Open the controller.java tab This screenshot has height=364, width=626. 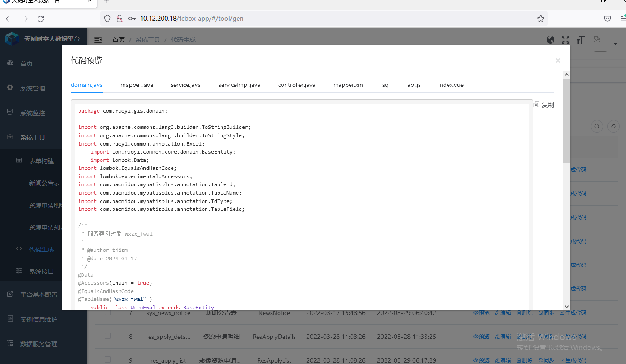[297, 85]
